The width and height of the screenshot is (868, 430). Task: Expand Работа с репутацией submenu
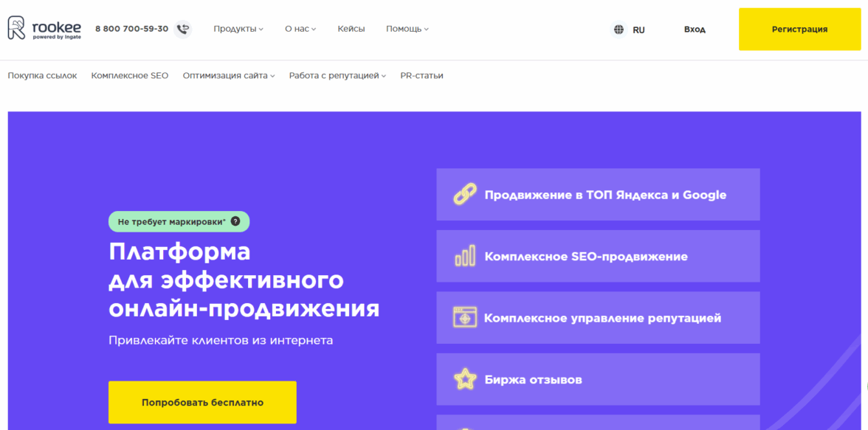click(337, 76)
